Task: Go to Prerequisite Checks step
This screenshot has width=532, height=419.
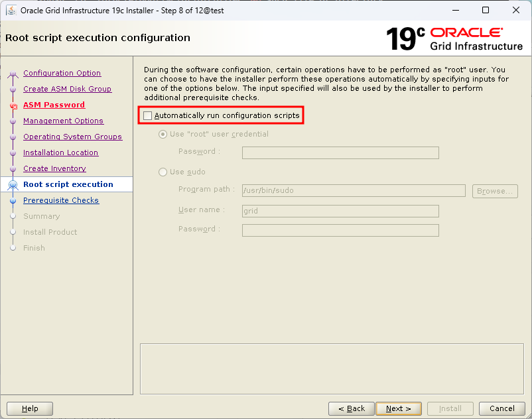Action: coord(61,200)
